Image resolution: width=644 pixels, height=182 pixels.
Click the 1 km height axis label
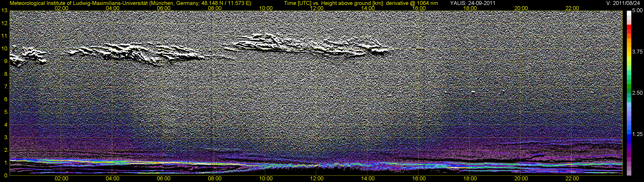pyautogui.click(x=6, y=163)
